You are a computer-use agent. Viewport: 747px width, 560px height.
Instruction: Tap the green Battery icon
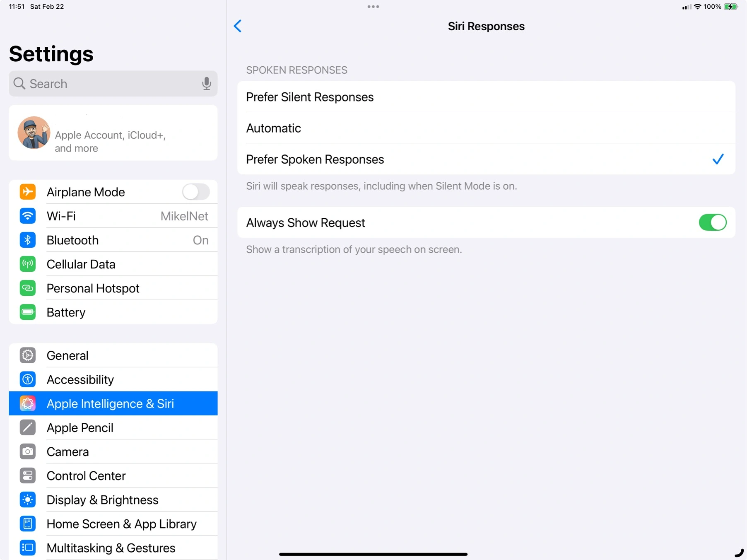point(28,312)
